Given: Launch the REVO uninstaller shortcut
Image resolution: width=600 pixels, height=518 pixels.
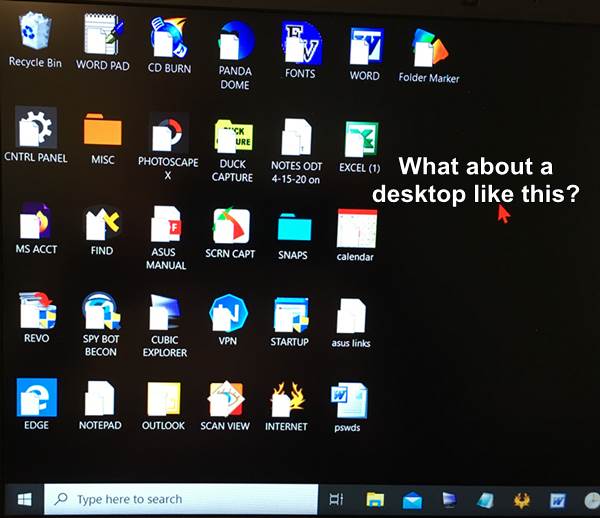Looking at the screenshot, I should click(38, 310).
